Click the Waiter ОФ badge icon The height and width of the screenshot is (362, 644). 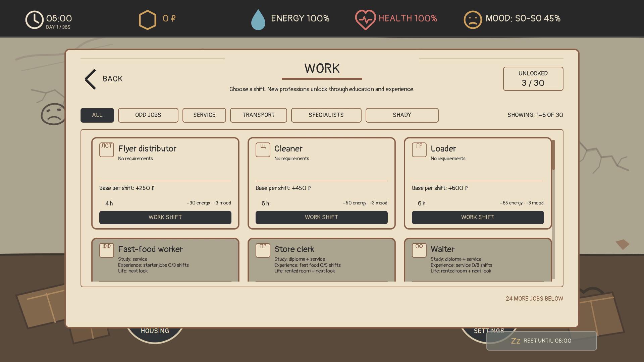click(419, 250)
